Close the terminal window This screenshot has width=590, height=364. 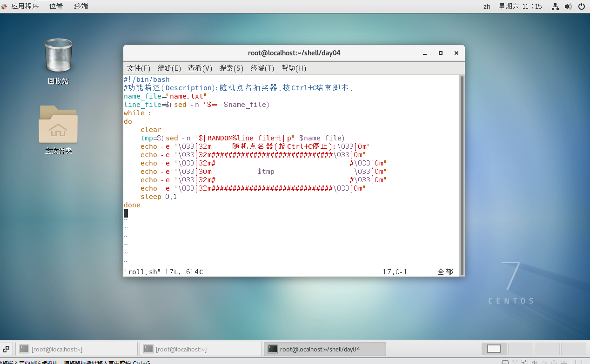(x=456, y=53)
